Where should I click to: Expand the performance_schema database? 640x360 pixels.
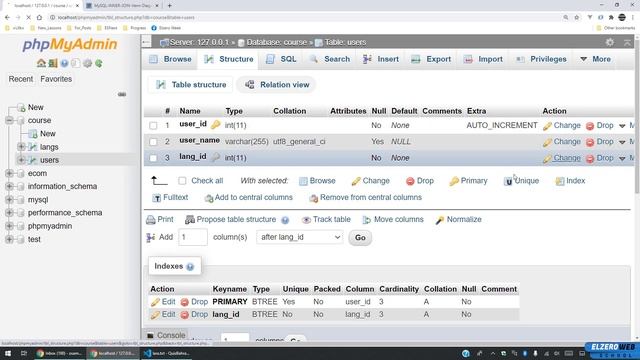9,213
